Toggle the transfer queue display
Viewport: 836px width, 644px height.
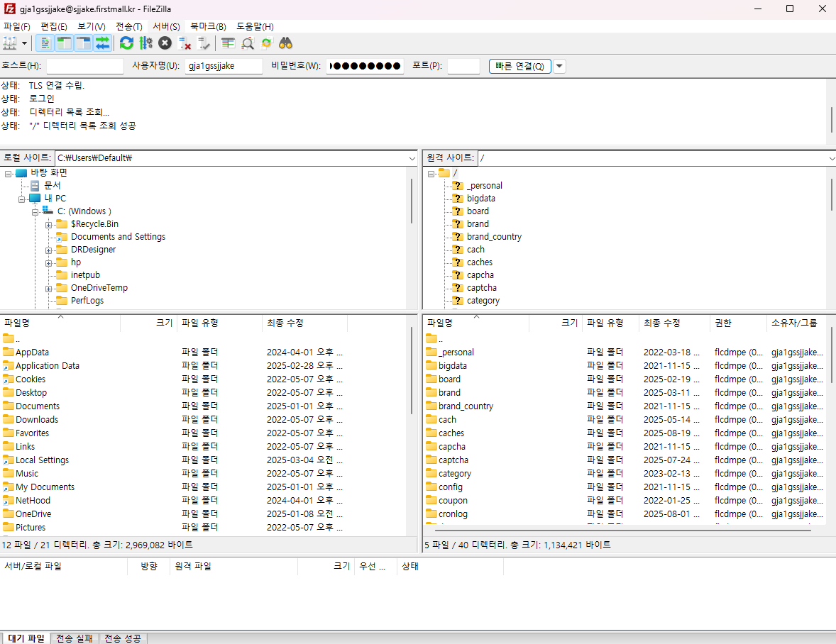pyautogui.click(x=103, y=43)
